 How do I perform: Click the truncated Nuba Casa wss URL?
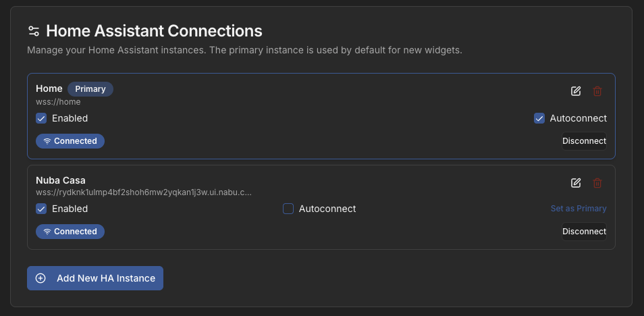(144, 192)
